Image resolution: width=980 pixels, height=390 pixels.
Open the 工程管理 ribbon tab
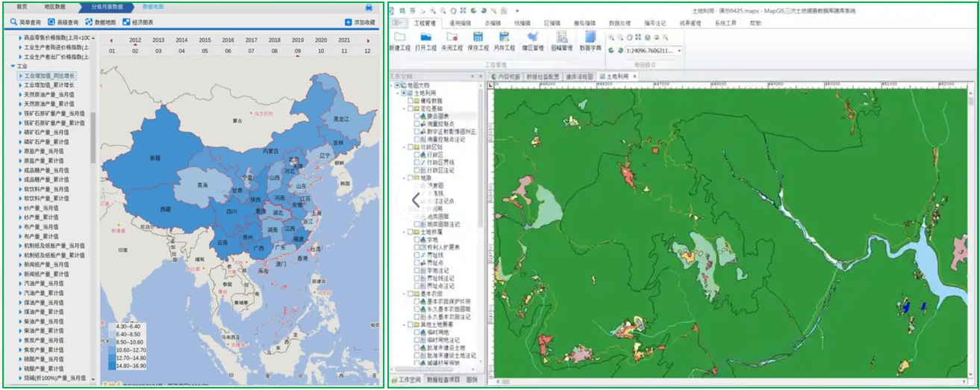pyautogui.click(x=424, y=23)
